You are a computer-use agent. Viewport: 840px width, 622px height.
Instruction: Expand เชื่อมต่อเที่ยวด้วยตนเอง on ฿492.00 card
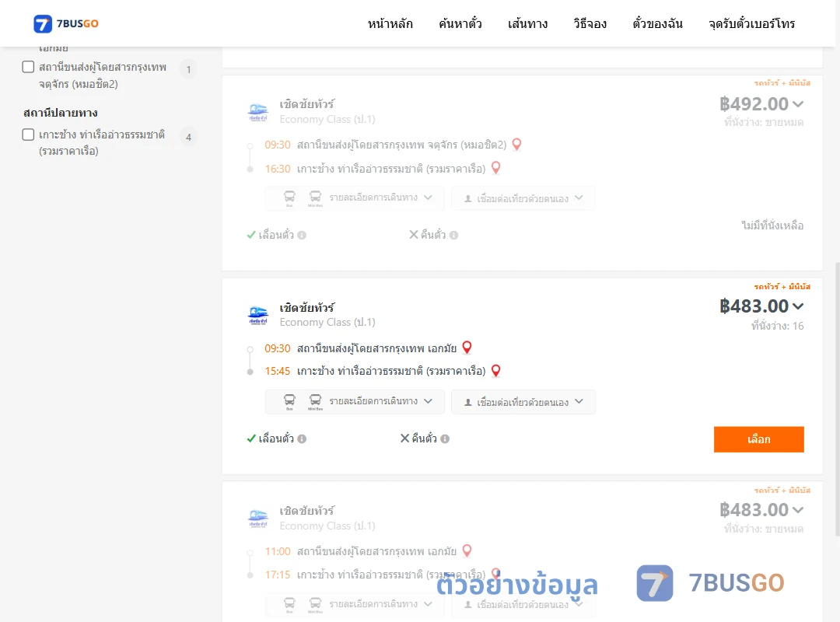523,198
